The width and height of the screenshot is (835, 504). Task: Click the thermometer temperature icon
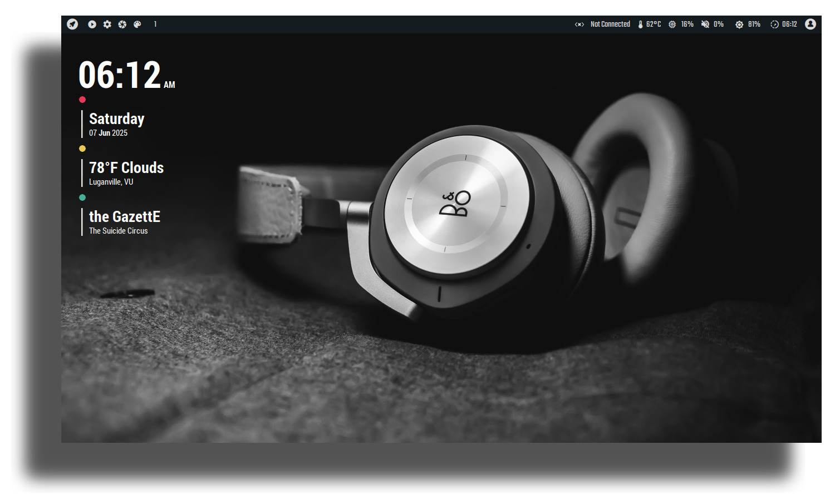[640, 24]
